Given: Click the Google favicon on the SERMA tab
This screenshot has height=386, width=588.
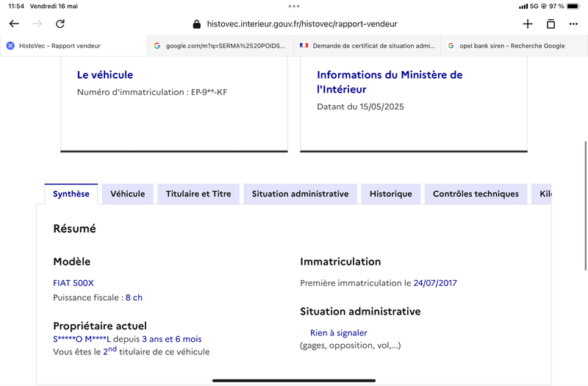Looking at the screenshot, I should [x=157, y=46].
